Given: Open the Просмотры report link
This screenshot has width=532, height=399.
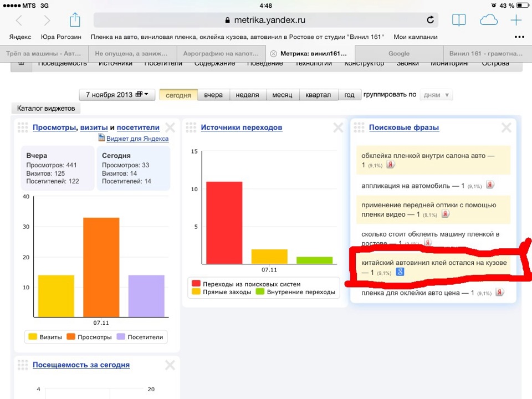Looking at the screenshot, I should pos(54,127).
